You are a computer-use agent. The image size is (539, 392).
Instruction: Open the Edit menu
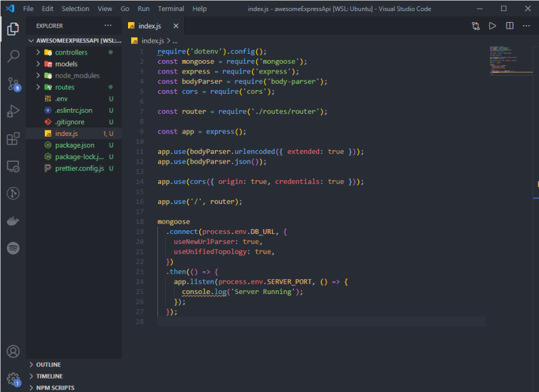[x=47, y=9]
